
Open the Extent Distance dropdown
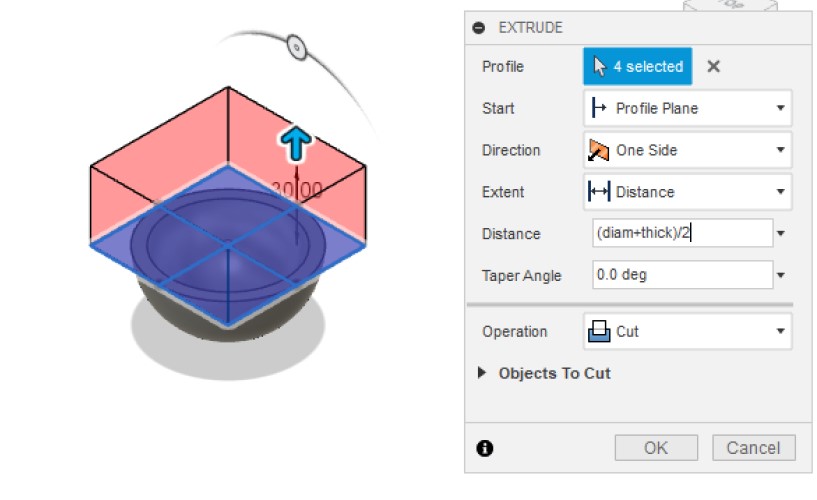pyautogui.click(x=687, y=192)
